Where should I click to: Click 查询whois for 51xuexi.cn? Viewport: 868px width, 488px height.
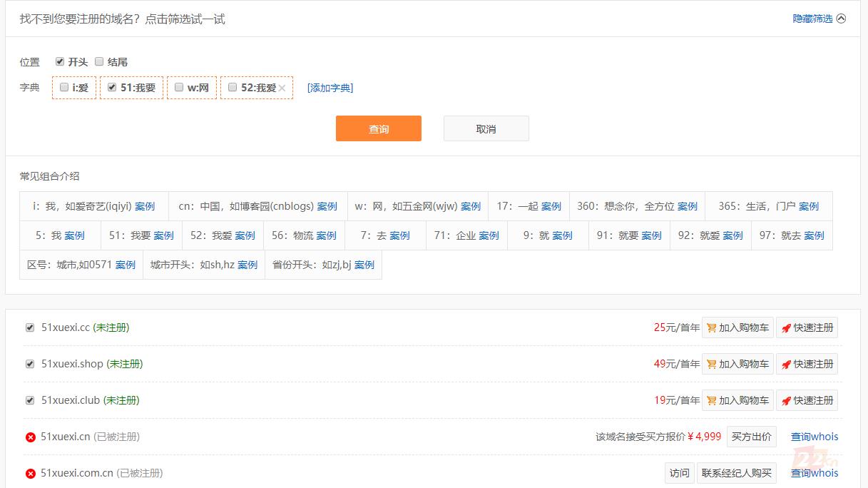[x=815, y=437]
